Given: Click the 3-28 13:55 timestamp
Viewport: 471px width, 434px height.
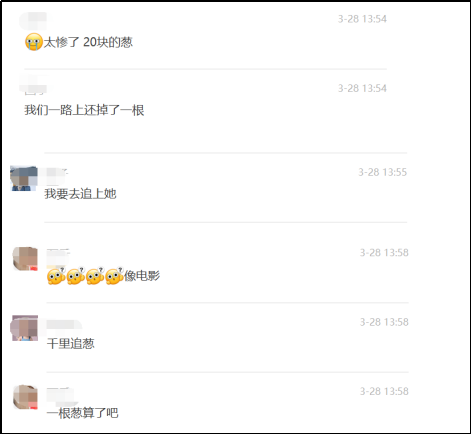Looking at the screenshot, I should click(x=383, y=172).
